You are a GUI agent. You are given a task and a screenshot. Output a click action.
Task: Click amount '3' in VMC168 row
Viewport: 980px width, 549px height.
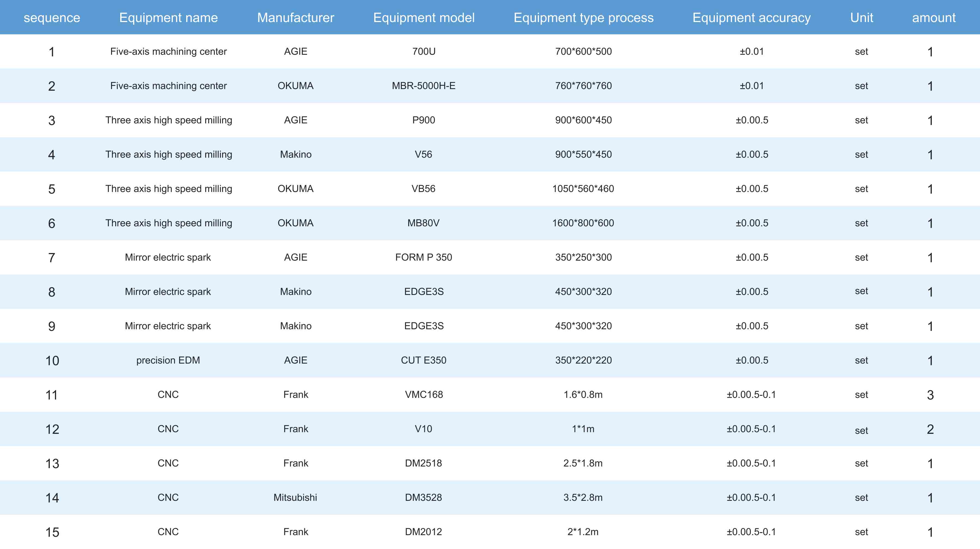pos(930,395)
